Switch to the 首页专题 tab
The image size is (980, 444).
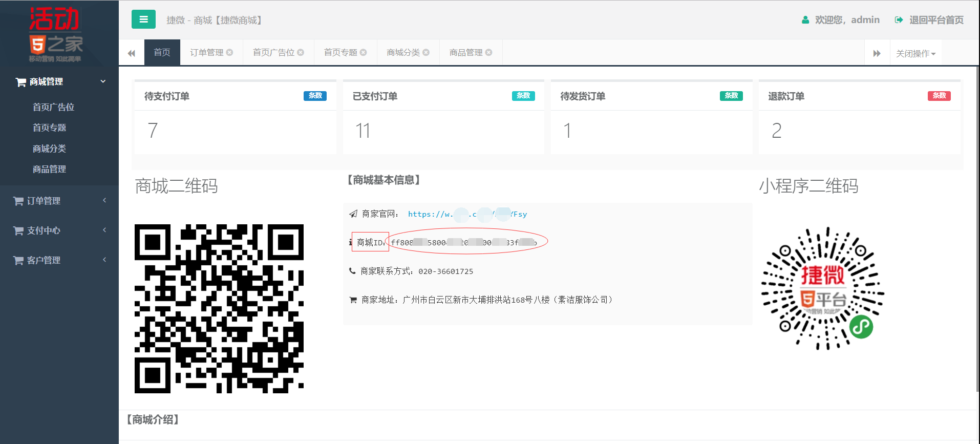pos(340,52)
